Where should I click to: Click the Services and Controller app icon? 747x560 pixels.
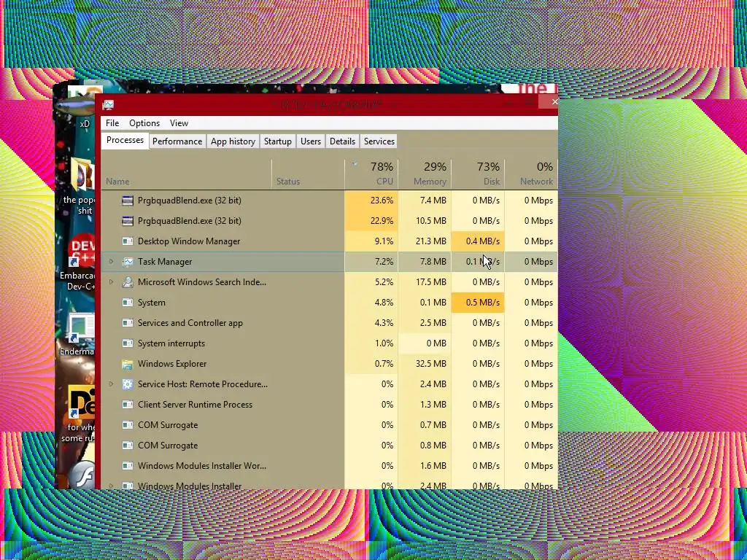127,323
